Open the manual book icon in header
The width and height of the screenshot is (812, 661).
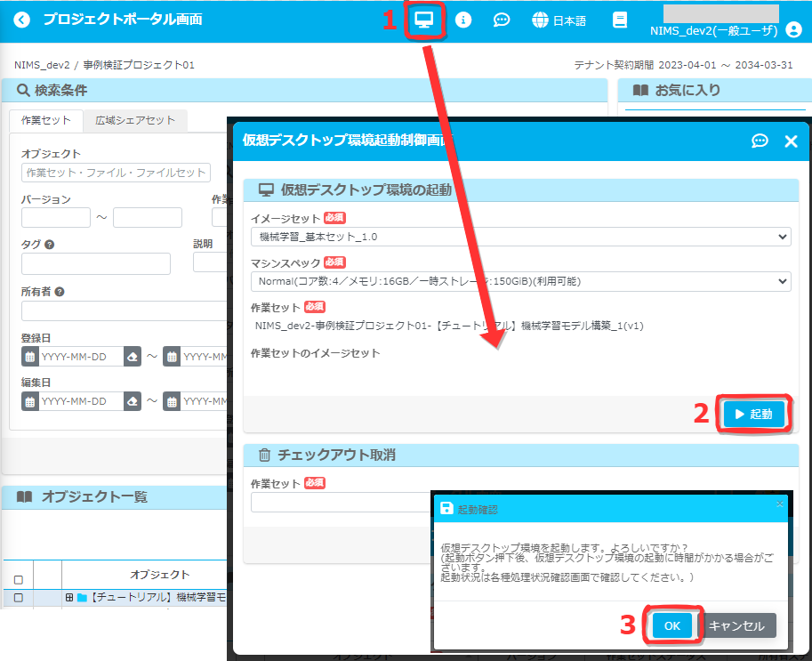pyautogui.click(x=620, y=20)
